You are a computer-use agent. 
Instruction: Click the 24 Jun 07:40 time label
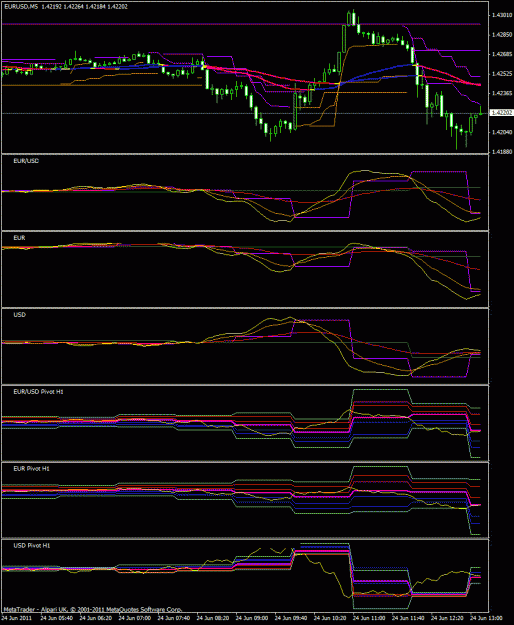pyautogui.click(x=174, y=618)
